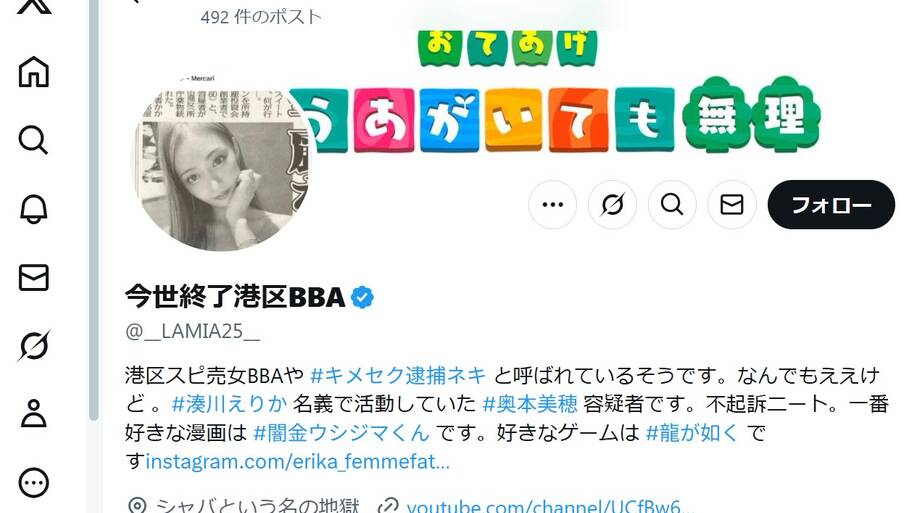Open profile three-dot options menu
Viewport: 912px width, 513px height.
tap(553, 205)
